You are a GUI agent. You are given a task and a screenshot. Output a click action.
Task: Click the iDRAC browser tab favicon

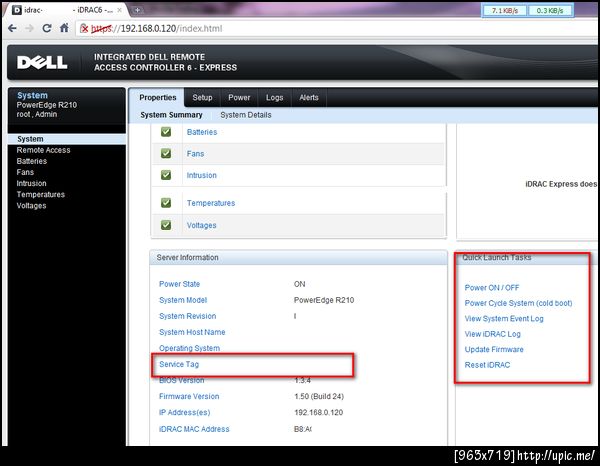17,10
